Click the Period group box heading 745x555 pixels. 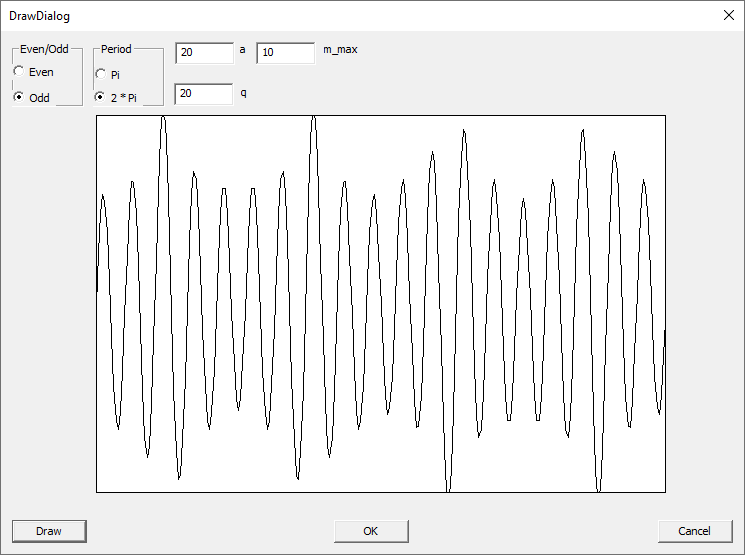point(116,49)
